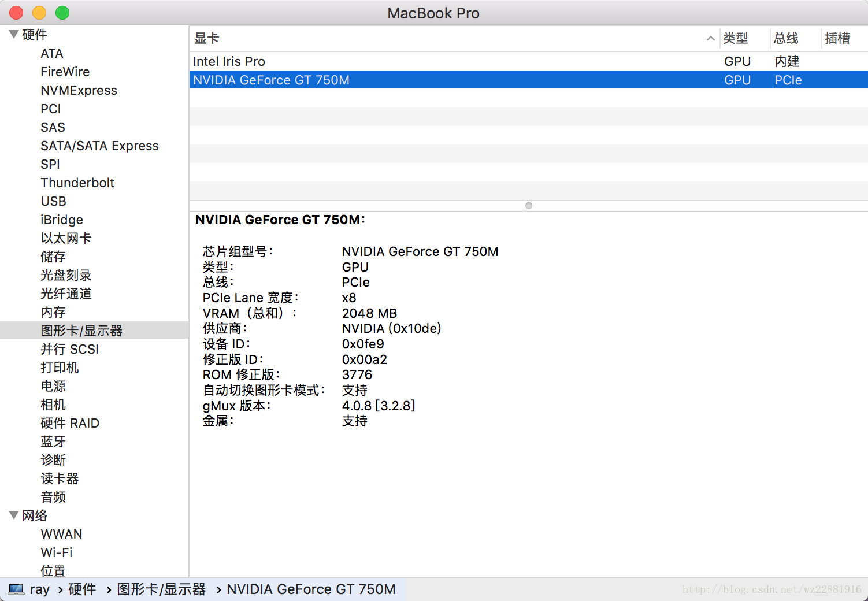Click 图形卡/显示器 in the path bar
Viewport: 868px width, 601px height.
point(161,589)
